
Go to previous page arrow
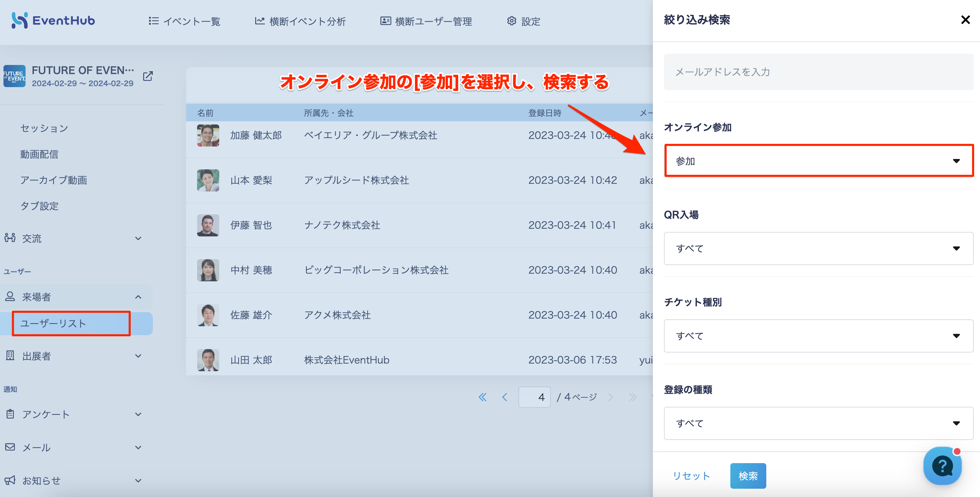505,397
